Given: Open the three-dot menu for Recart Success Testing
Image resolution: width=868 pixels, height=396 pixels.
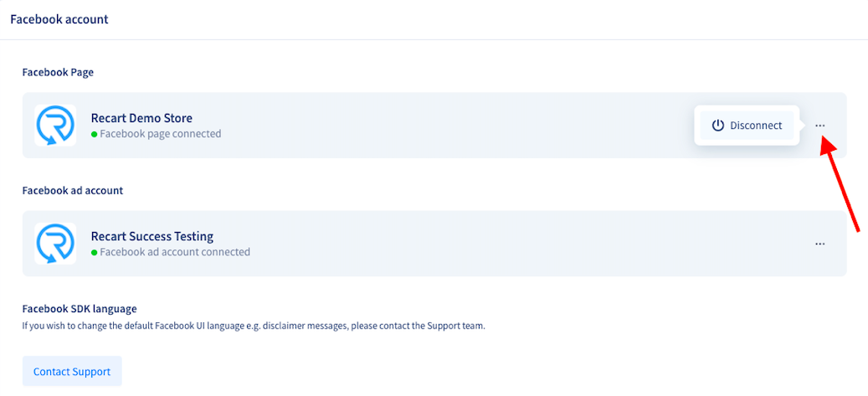Looking at the screenshot, I should [x=819, y=244].
